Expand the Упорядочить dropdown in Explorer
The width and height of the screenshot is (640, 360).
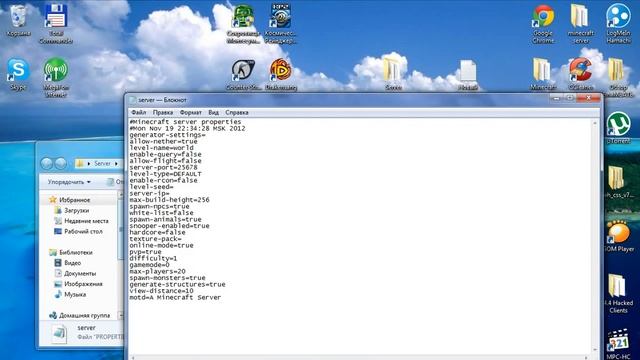(x=69, y=182)
